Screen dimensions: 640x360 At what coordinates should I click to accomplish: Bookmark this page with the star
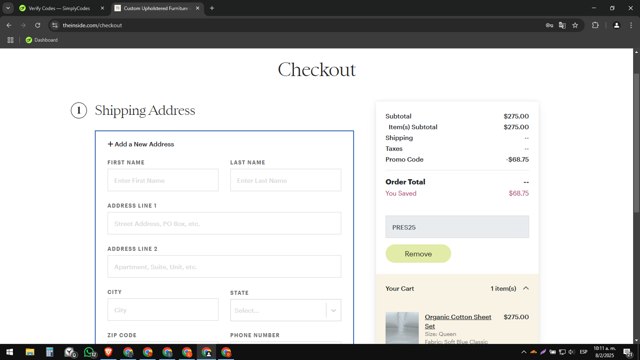[575, 25]
